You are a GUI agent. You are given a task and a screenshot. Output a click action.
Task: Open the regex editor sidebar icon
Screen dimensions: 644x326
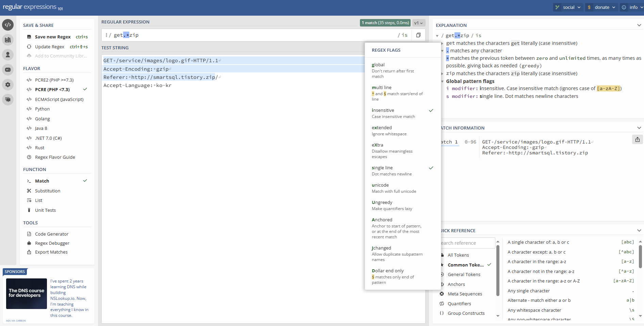tap(8, 25)
